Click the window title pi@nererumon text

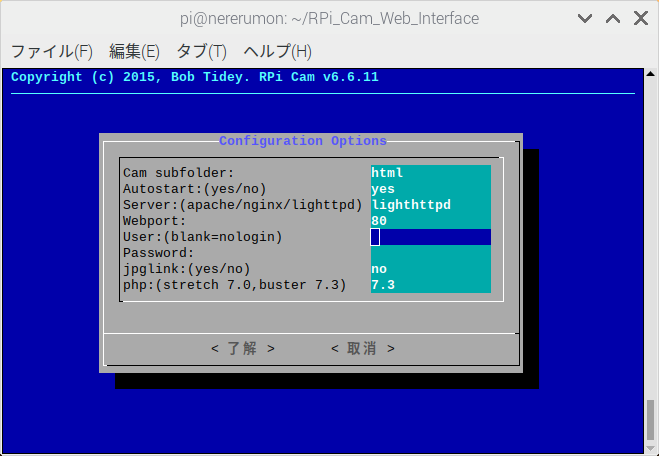(329, 18)
